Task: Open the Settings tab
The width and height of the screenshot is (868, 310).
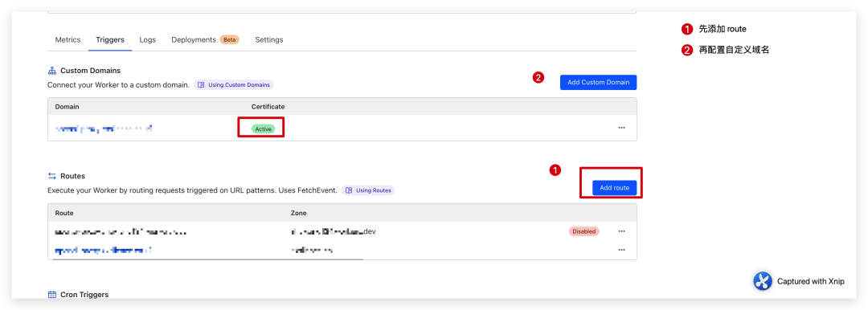Action: point(269,40)
